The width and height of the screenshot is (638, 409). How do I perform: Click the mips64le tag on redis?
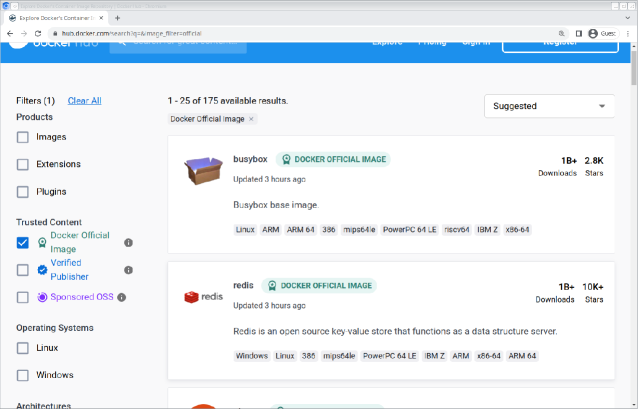(x=339, y=356)
